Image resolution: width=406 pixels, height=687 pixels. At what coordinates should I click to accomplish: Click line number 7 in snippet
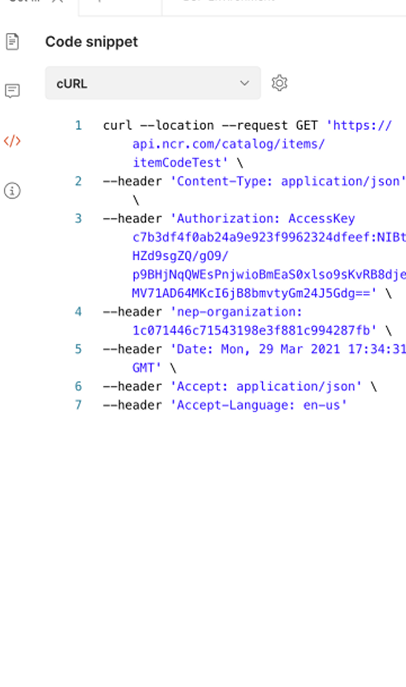pos(78,404)
